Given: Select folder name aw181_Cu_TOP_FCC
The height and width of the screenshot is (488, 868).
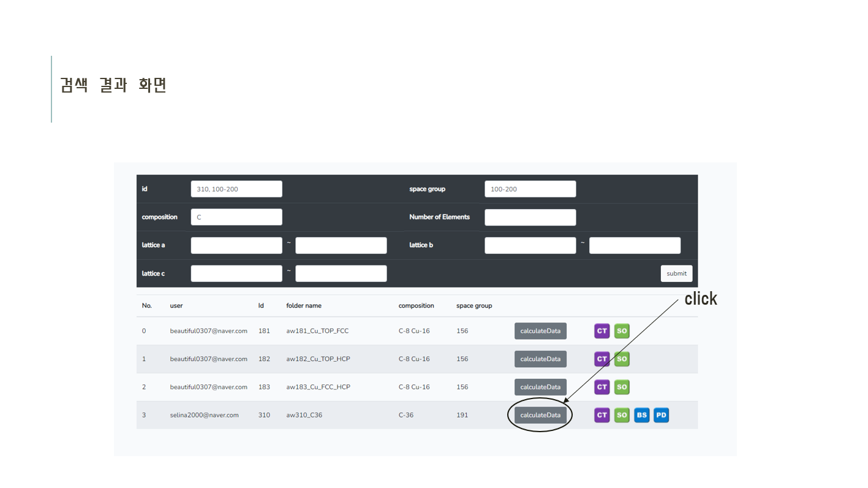Looking at the screenshot, I should coord(317,331).
